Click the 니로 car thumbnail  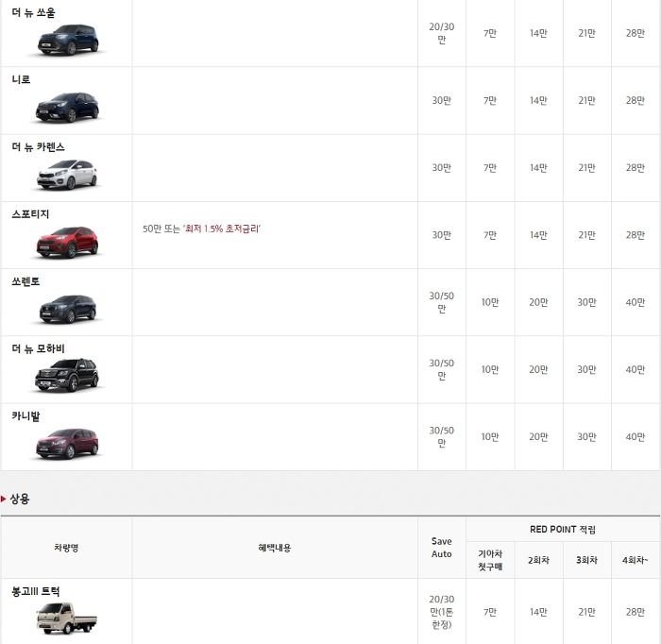67,107
